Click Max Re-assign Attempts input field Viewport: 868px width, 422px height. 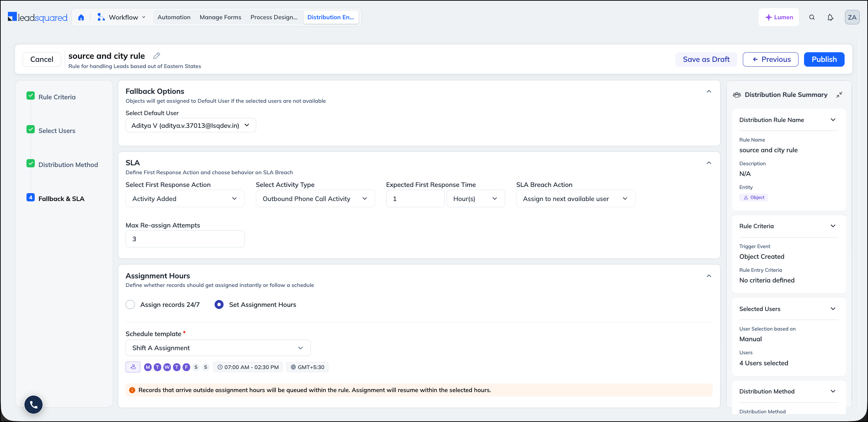185,239
